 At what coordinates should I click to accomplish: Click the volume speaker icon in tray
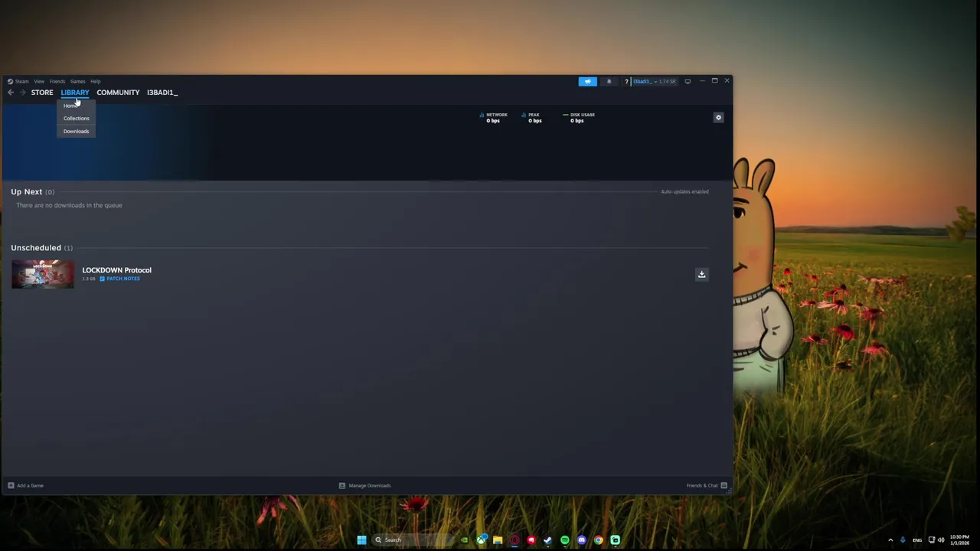941,540
